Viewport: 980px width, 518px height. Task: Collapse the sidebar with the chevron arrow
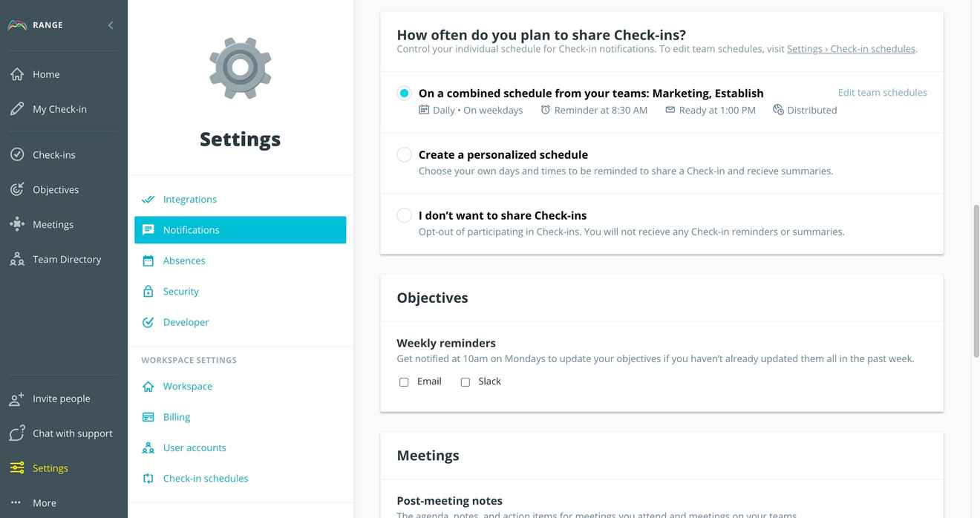[x=111, y=25]
